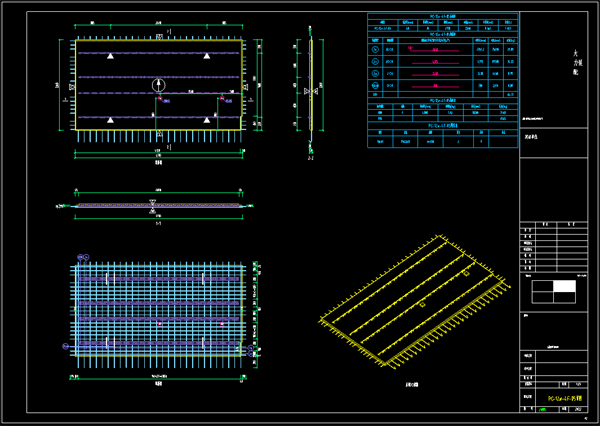The width and height of the screenshot is (600, 426).
Task: Click the circled up-arrow symbol in plan view
Action: (x=158, y=85)
